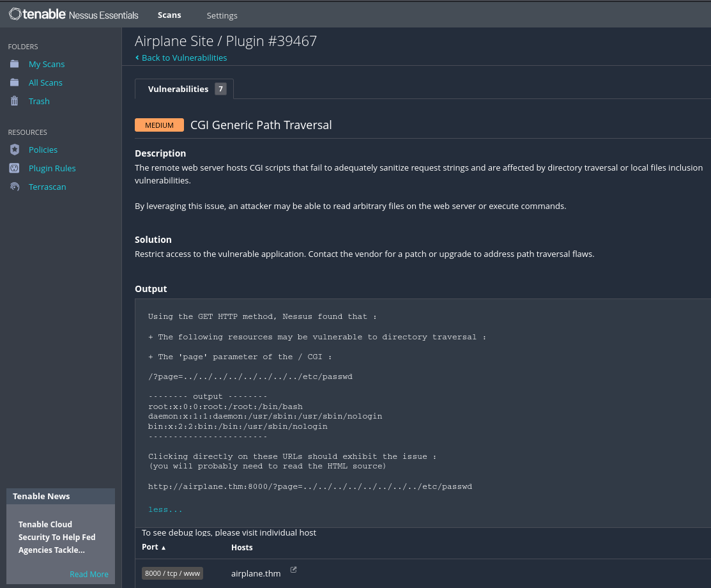Open the Scans menu
Image resolution: width=711 pixels, height=588 pixels.
point(169,15)
